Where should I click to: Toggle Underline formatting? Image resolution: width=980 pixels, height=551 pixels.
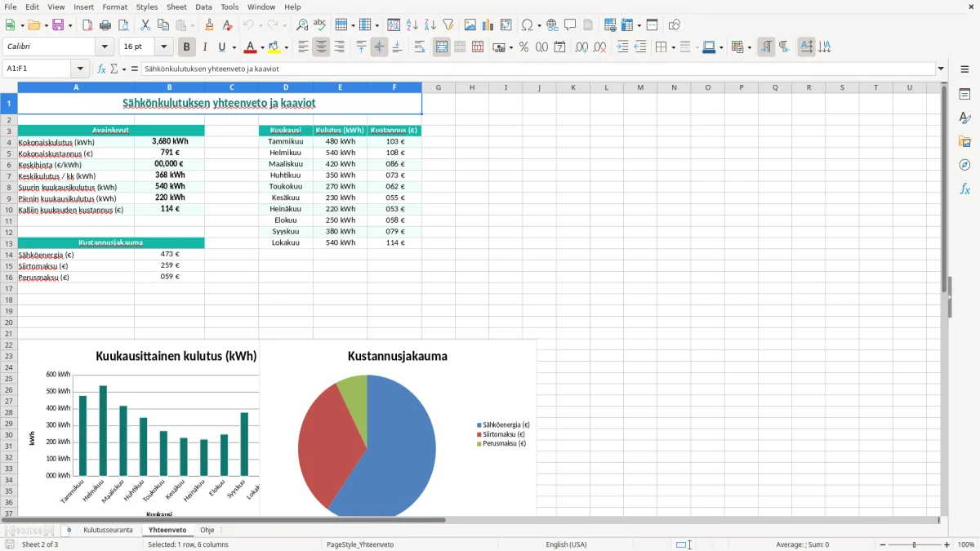coord(221,47)
